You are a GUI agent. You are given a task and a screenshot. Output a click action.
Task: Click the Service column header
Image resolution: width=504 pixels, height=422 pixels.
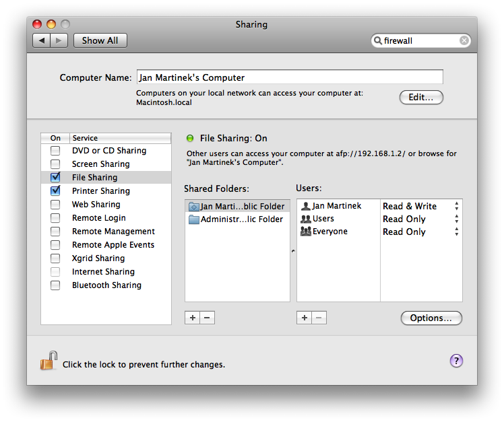tap(120, 138)
